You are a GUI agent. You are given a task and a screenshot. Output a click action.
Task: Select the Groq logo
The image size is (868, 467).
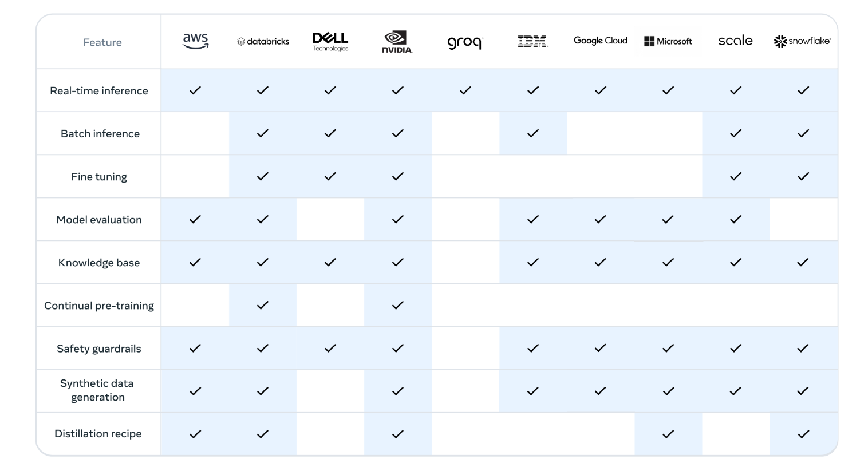click(x=465, y=42)
